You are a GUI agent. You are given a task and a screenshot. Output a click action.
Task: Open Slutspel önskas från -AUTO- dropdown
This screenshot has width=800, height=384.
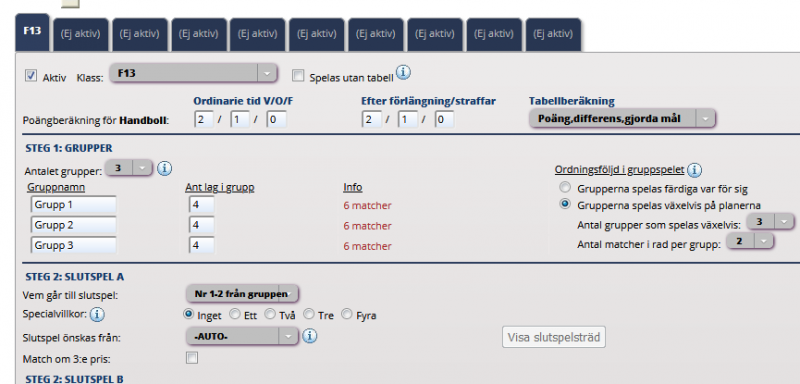[x=242, y=336]
